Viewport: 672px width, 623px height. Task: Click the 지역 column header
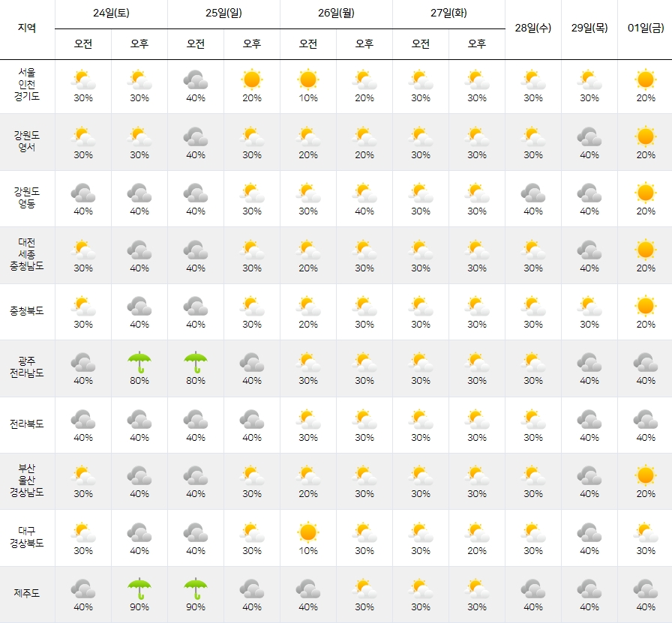coord(27,28)
